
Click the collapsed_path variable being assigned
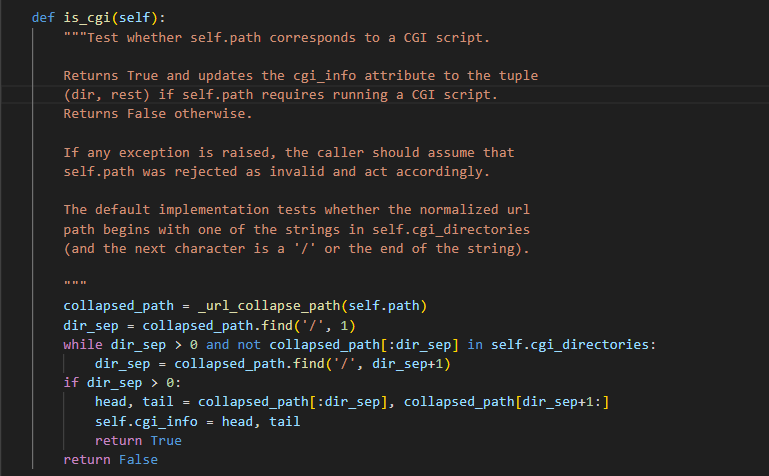point(119,306)
